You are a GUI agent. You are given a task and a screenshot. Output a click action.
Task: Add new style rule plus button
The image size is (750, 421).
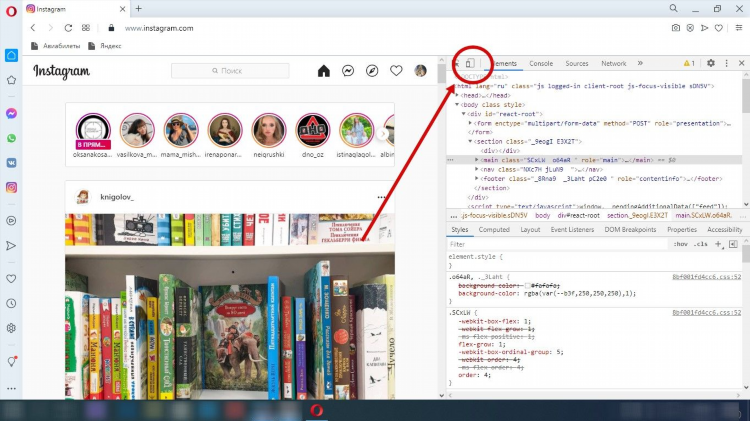[x=718, y=244]
